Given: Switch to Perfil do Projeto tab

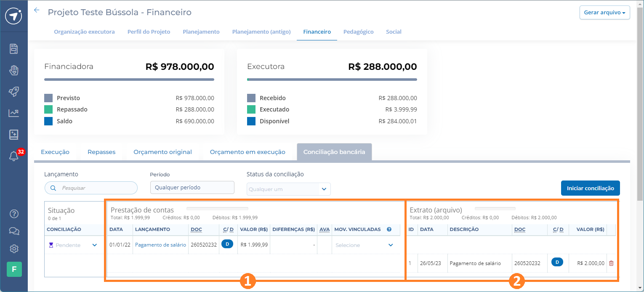Looking at the screenshot, I should click(x=149, y=32).
